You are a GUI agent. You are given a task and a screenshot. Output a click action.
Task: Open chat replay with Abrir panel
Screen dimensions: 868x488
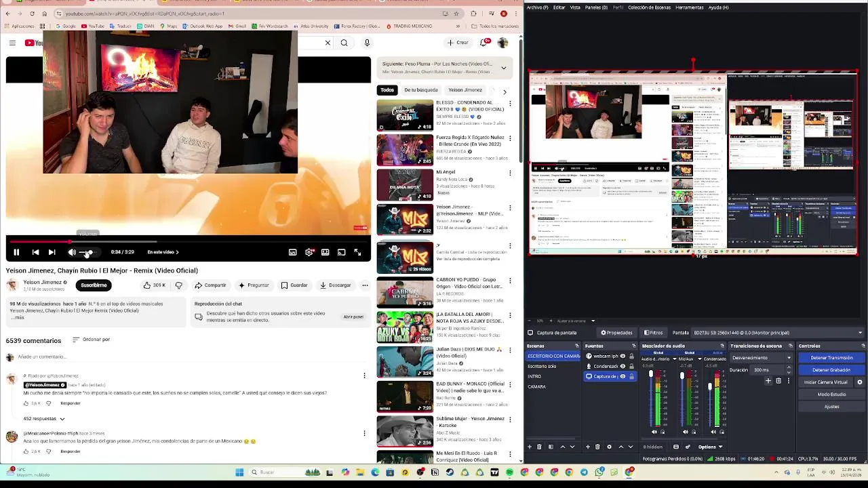tap(353, 317)
